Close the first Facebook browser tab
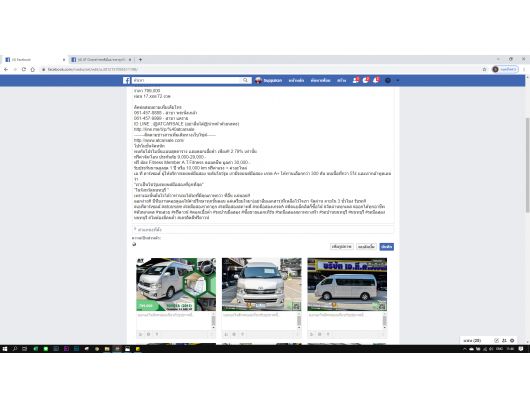Screen dimensions: 530x410 64,59
